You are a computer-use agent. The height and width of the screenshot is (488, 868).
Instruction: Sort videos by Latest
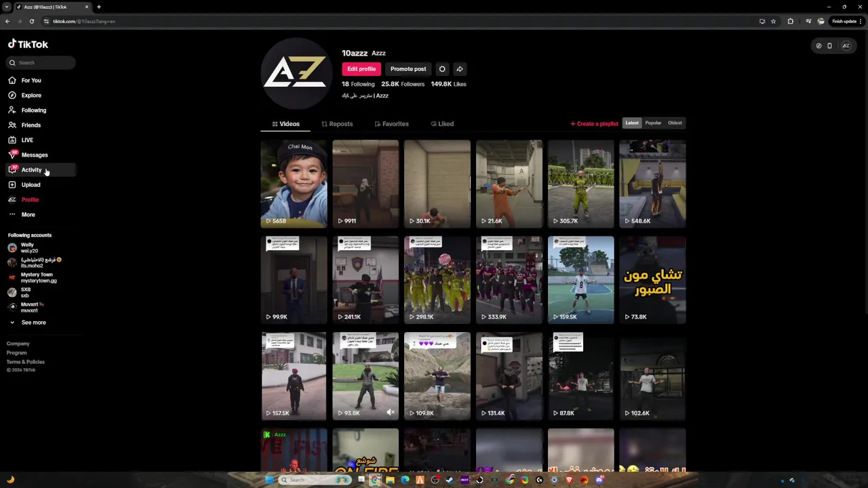point(632,123)
